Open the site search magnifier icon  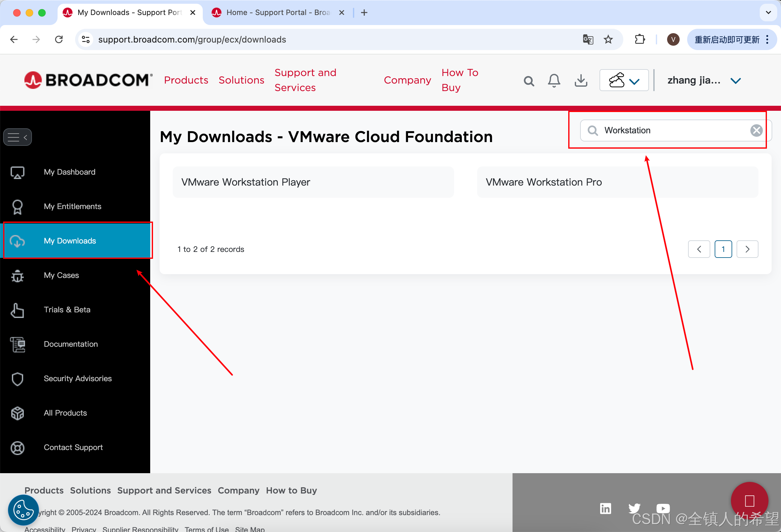point(528,81)
